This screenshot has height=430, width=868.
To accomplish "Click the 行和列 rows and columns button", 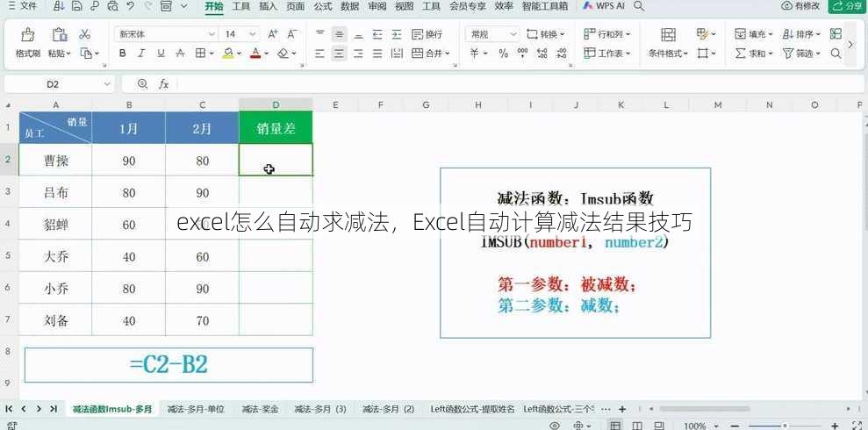I will [607, 34].
